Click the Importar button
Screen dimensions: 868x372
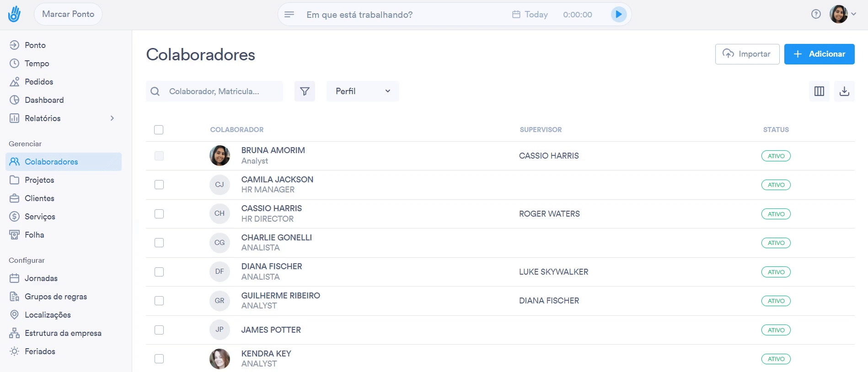coord(747,54)
